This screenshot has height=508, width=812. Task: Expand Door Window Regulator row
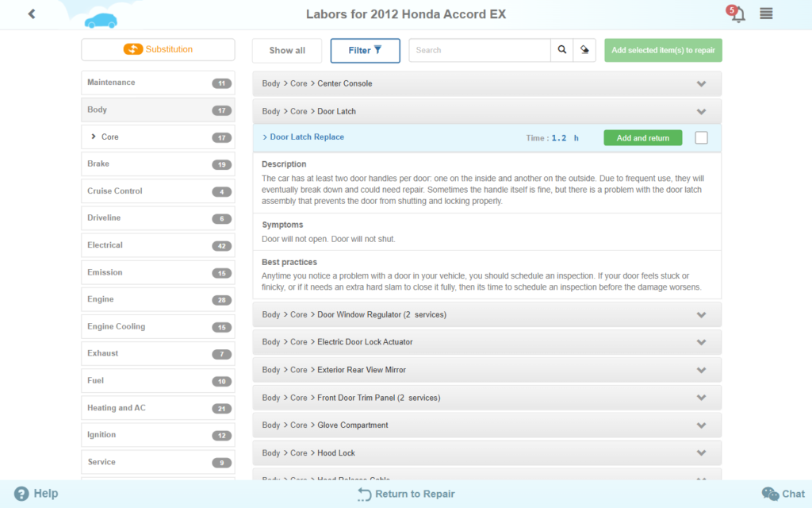pyautogui.click(x=487, y=314)
